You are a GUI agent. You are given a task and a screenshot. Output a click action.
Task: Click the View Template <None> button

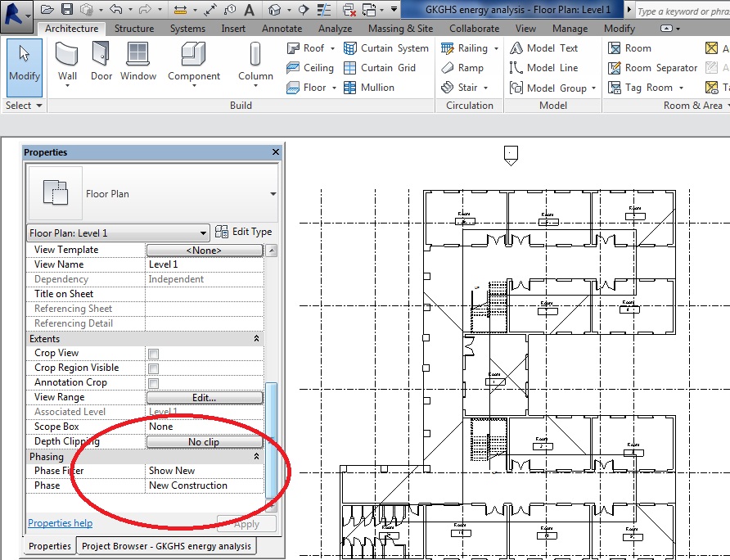click(205, 251)
